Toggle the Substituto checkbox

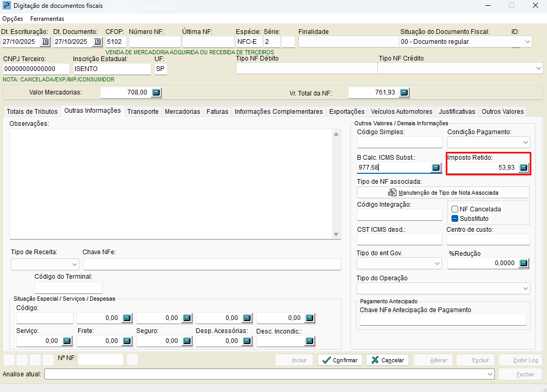coord(455,219)
